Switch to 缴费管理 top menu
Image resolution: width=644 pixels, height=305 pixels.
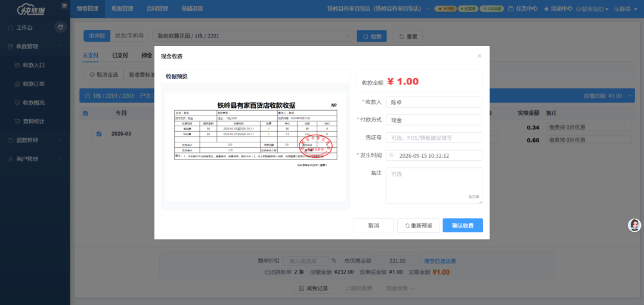(88, 8)
